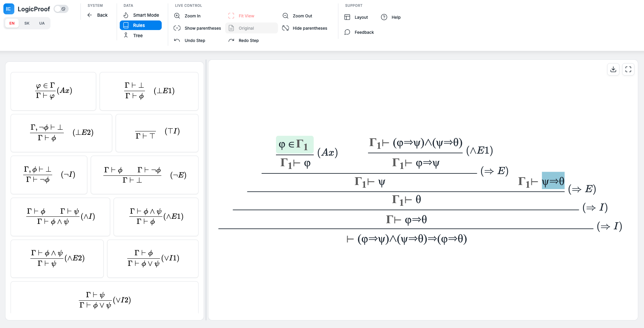Click the Redo Step arrow
644x328 pixels.
click(231, 40)
